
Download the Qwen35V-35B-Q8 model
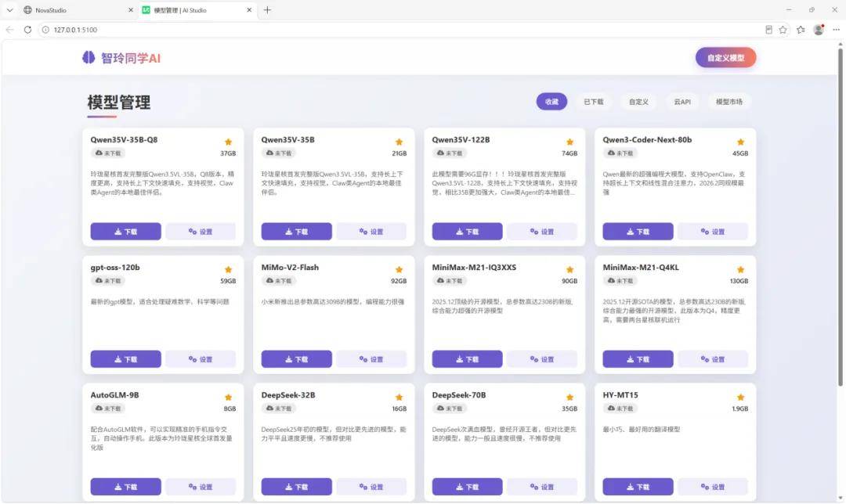pyautogui.click(x=125, y=231)
